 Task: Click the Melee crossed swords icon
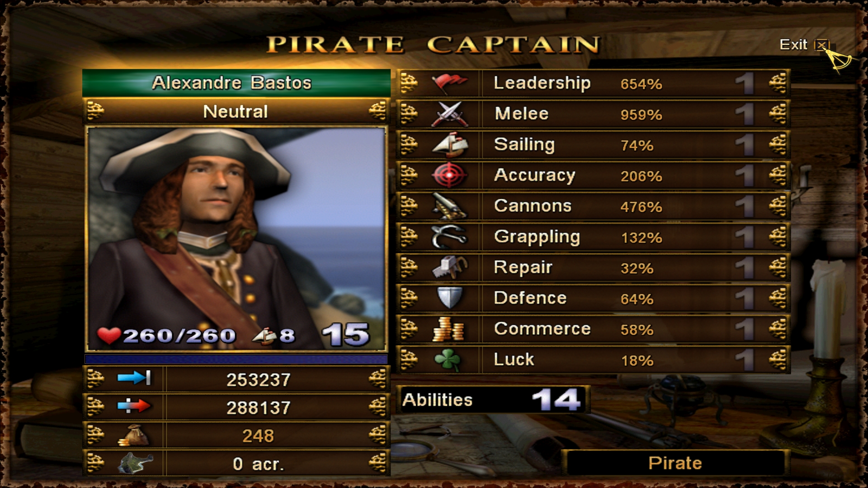click(x=449, y=114)
